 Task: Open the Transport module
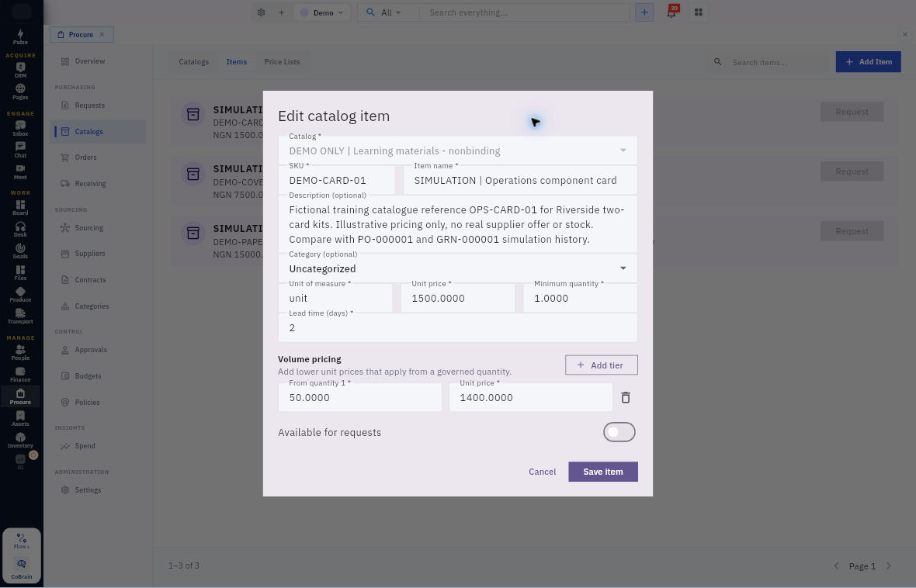point(20,316)
